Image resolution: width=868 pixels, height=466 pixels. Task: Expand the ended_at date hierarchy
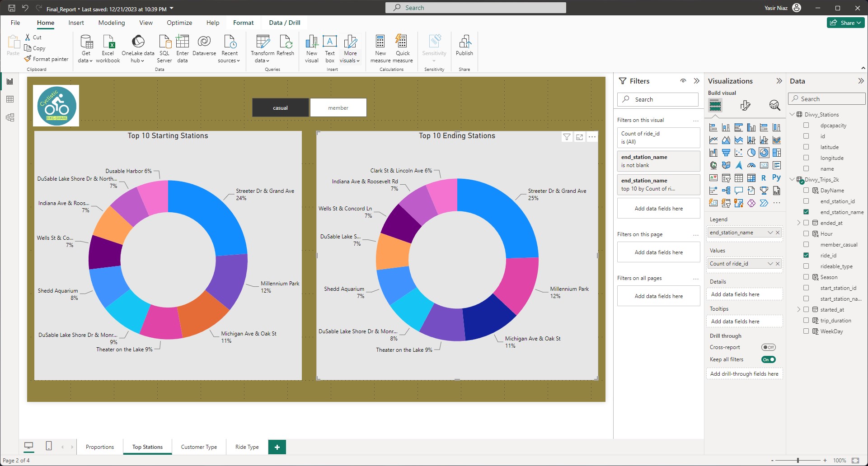[799, 223]
